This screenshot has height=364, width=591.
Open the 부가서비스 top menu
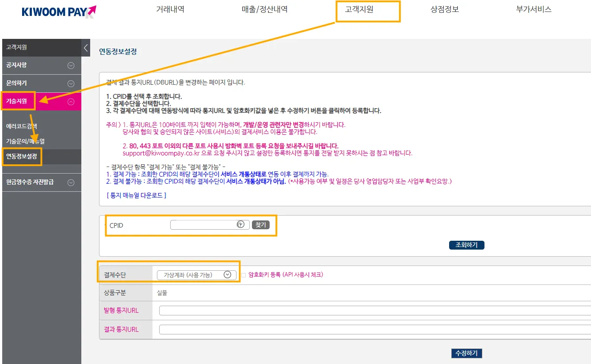click(534, 9)
